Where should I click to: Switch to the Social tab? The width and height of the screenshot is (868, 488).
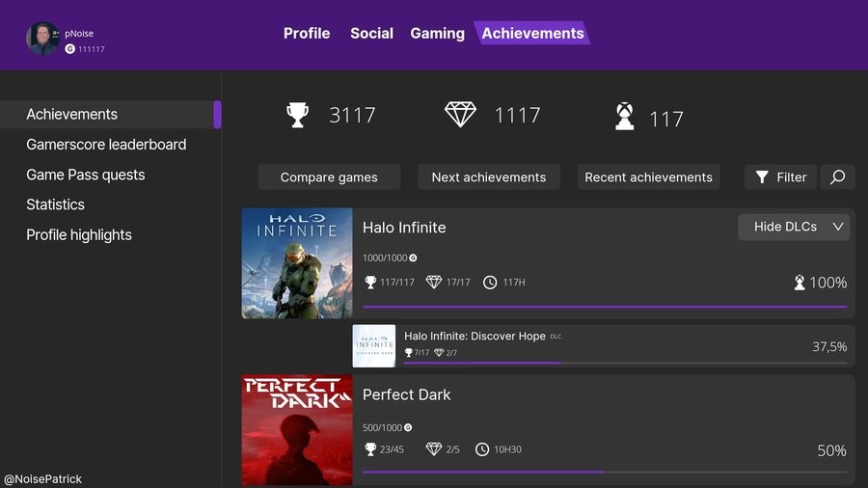(x=371, y=33)
